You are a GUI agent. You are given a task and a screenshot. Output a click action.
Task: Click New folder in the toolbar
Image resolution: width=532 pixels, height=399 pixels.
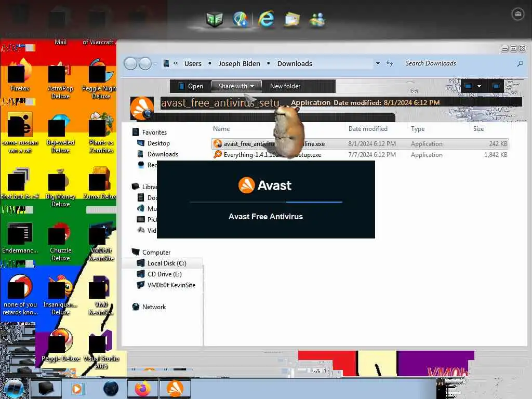(x=285, y=86)
